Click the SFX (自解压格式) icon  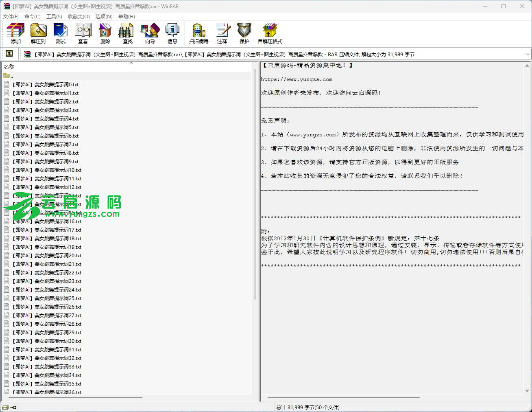pyautogui.click(x=270, y=33)
